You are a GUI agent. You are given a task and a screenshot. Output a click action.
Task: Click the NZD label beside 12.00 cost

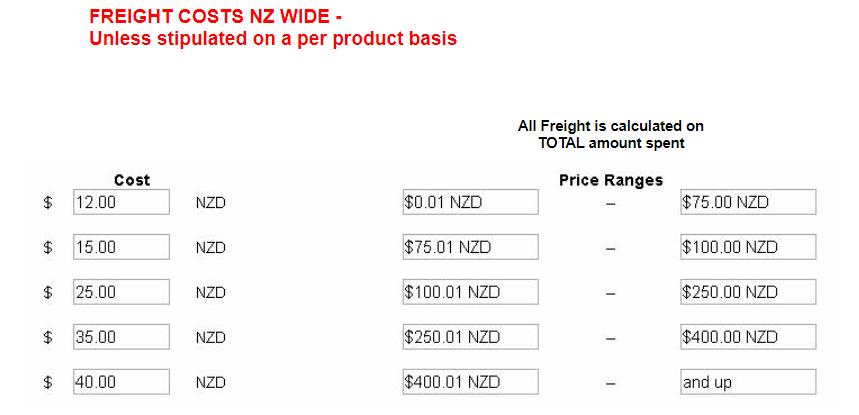pos(211,203)
